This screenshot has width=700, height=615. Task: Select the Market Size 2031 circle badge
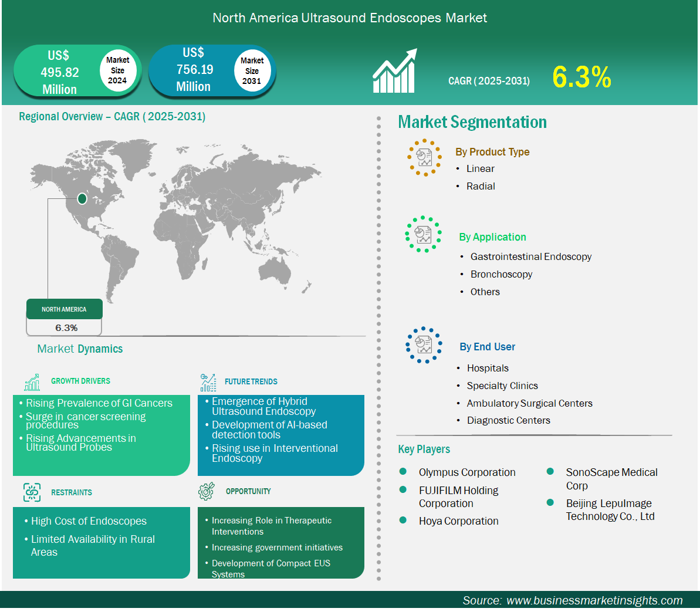pyautogui.click(x=252, y=71)
